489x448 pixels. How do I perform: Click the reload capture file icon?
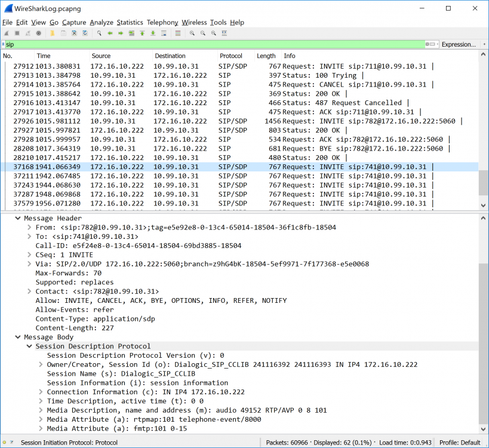pos(85,33)
